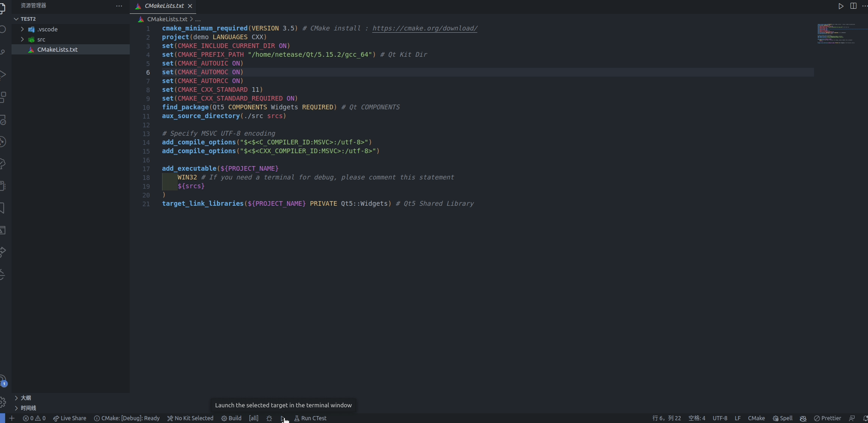The width and height of the screenshot is (868, 423).
Task: Open the notifications bell
Action: click(x=865, y=418)
